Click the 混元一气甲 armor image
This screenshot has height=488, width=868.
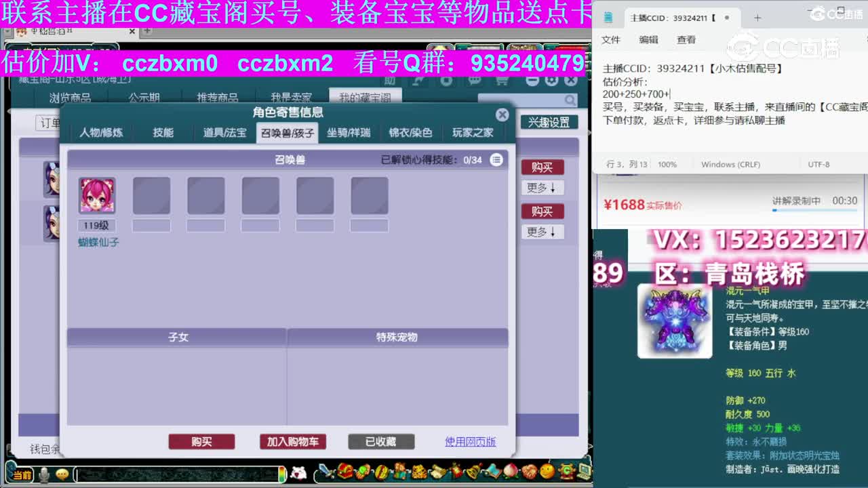click(x=675, y=321)
